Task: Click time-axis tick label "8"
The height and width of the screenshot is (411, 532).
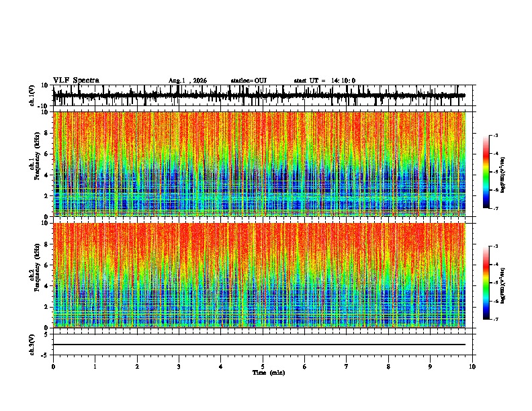Action: pyautogui.click(x=388, y=367)
